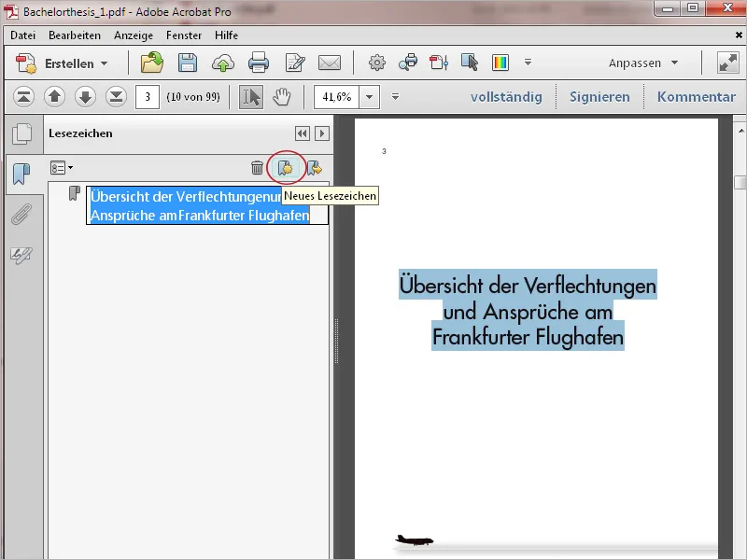Open settings with the gear icon
The width and height of the screenshot is (747, 560).
coord(377,63)
